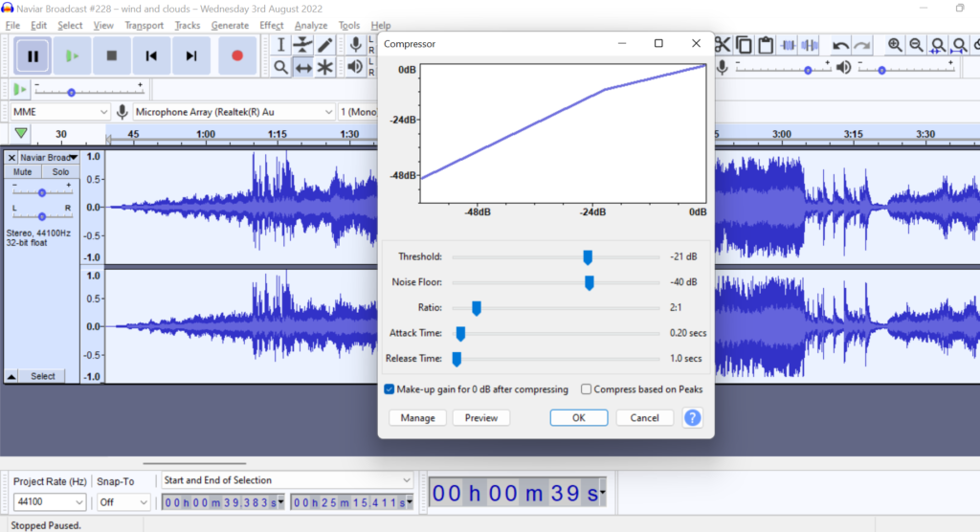Screen dimensions: 980x532
Task: Click the Pause button in the transport toolbar
Action: pyautogui.click(x=33, y=56)
